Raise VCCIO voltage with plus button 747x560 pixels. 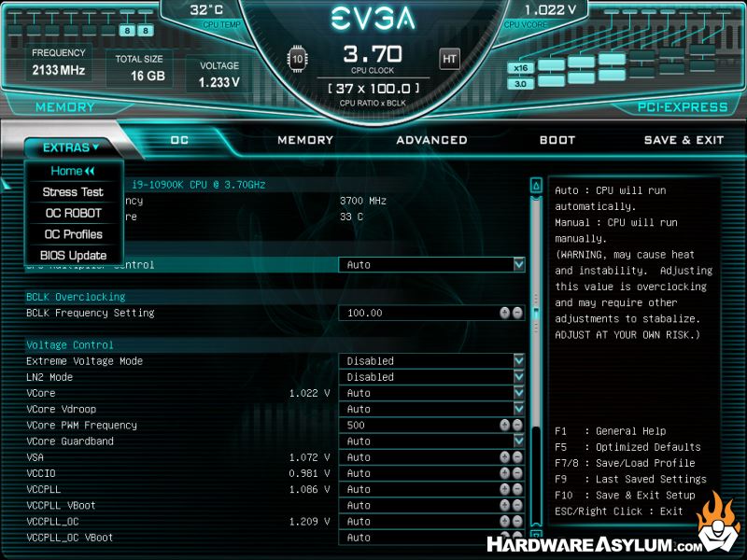505,473
